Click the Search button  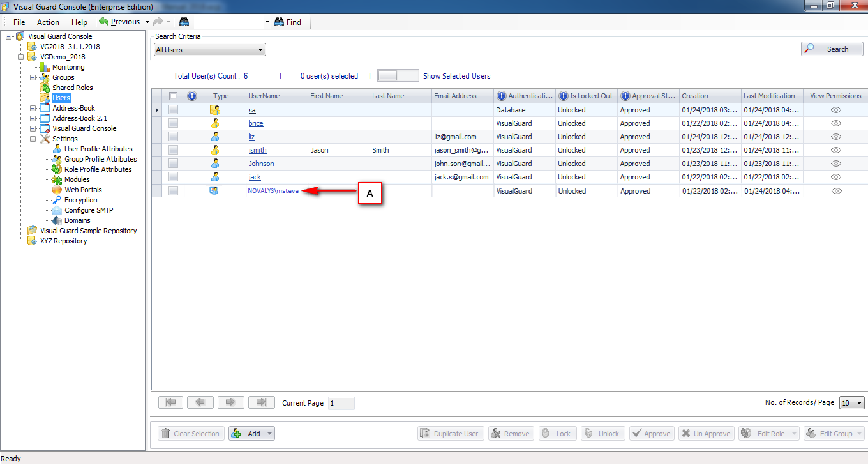832,49
